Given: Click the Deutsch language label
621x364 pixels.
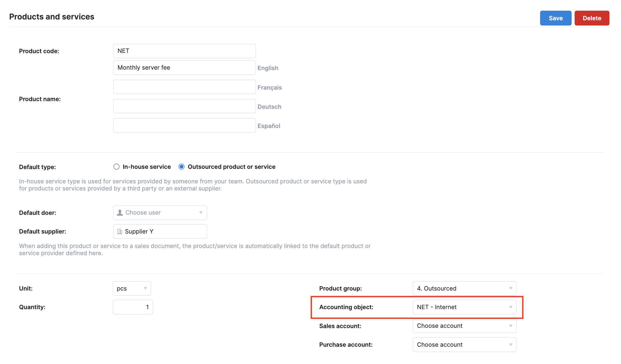Looking at the screenshot, I should [x=269, y=107].
